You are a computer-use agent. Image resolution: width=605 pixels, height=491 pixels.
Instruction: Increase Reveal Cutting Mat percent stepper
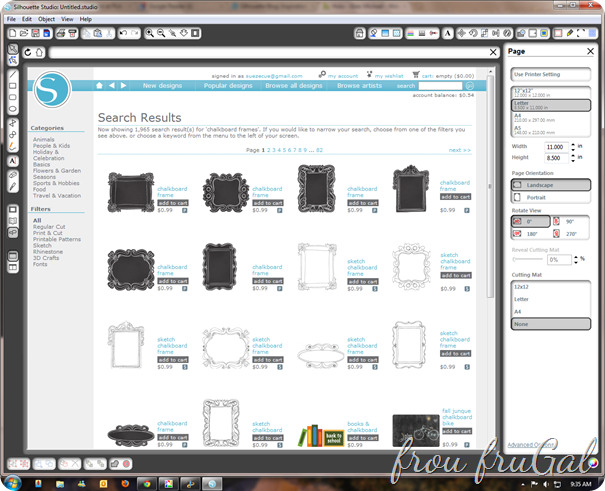coord(576,257)
